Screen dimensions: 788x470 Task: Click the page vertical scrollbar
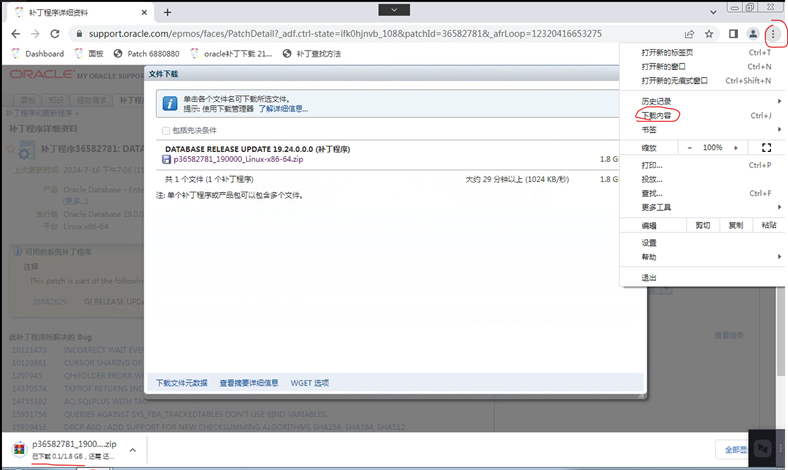tap(780, 332)
